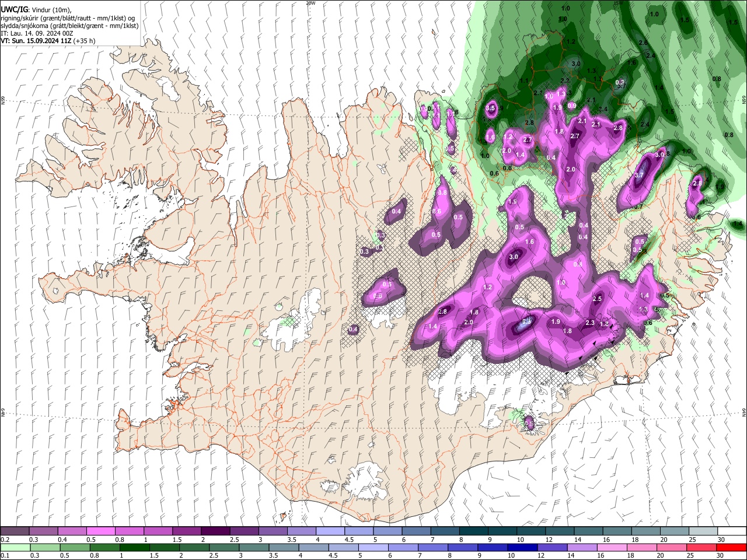Select the snow scale swatch between 6 and 7
This screenshot has width=747, height=560.
[415, 531]
